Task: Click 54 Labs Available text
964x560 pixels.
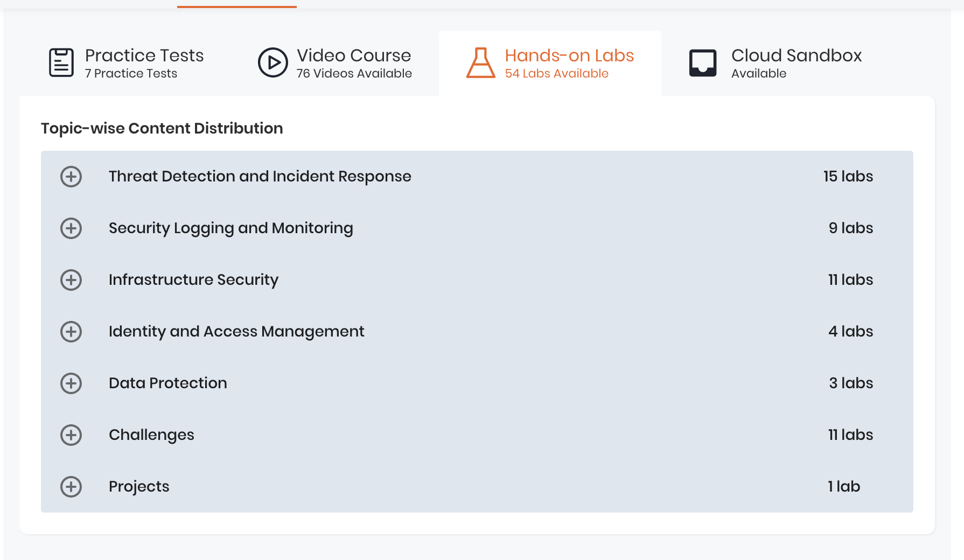Action: pos(557,74)
